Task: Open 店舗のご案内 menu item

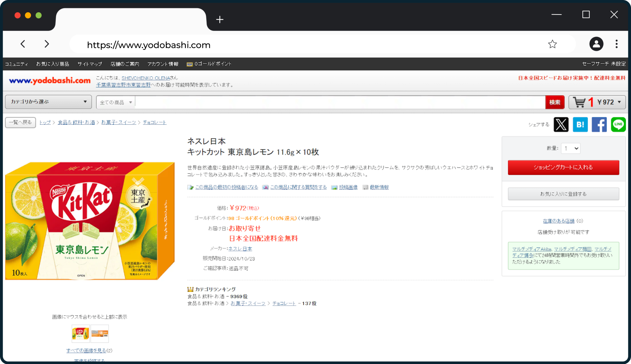Action: click(x=125, y=64)
